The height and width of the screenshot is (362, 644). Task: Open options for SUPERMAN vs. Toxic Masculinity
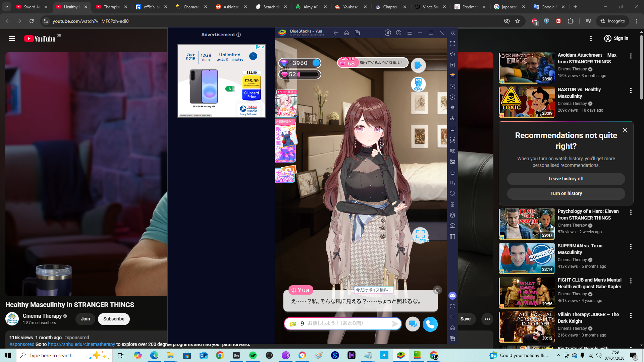click(631, 247)
